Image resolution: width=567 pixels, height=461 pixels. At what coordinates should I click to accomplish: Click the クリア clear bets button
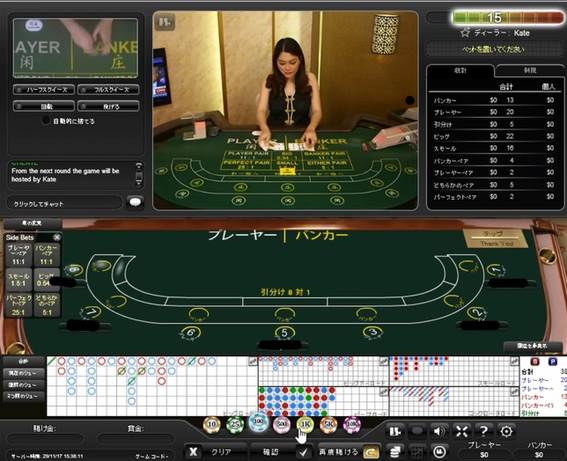tap(215, 452)
